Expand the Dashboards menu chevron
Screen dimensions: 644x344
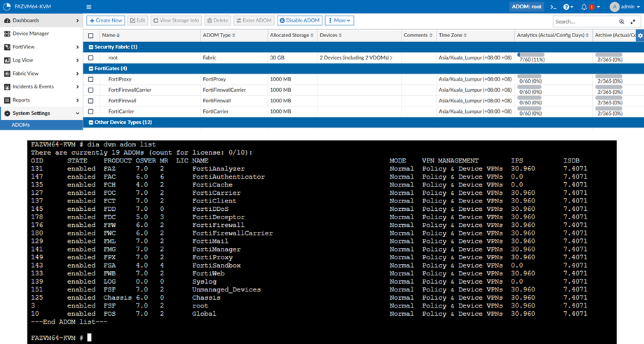pyautogui.click(x=78, y=20)
